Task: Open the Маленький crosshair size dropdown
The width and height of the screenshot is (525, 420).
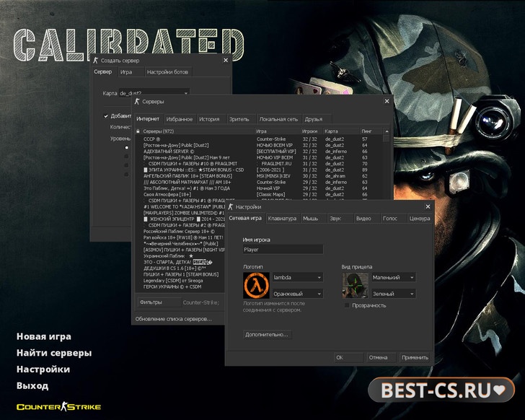Action: pos(394,277)
